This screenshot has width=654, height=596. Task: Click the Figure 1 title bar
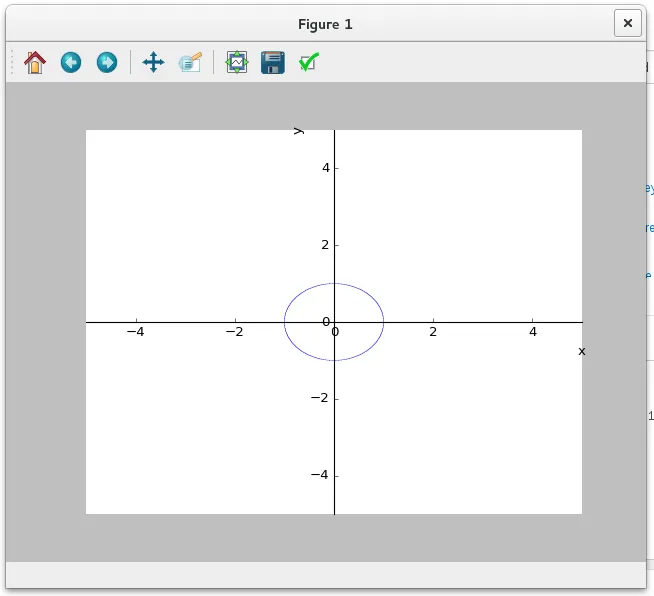[x=325, y=24]
